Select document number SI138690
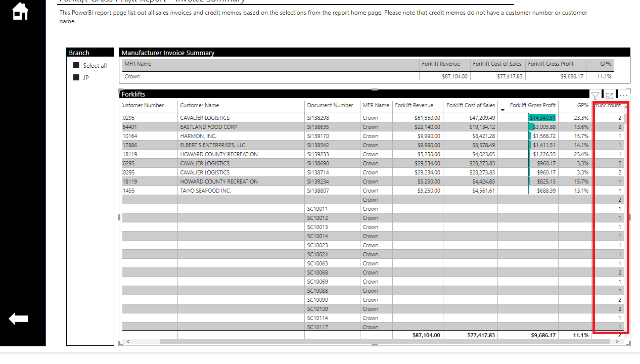This screenshot has height=364, width=640. (x=317, y=163)
